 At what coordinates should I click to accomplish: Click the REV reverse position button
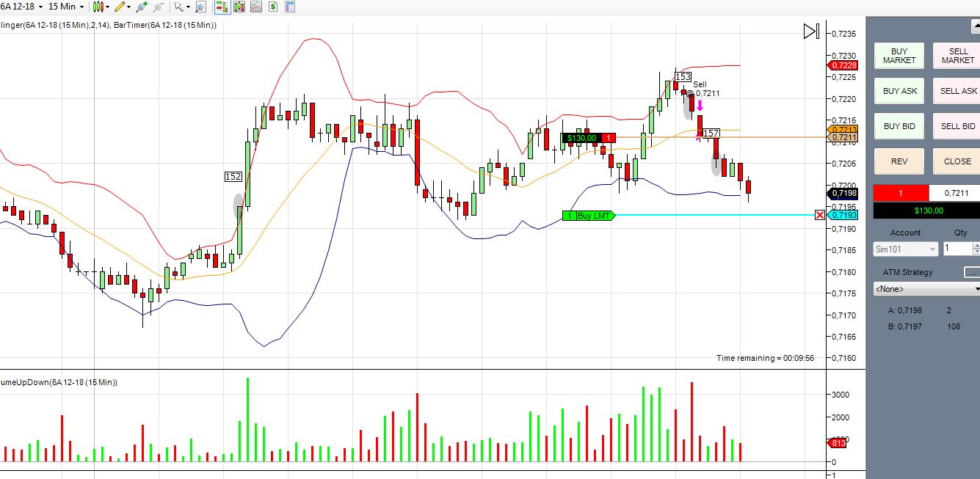(899, 161)
